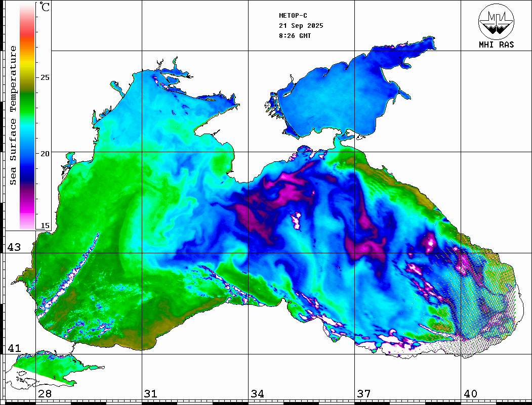Viewport: 532px width, 405px height.
Task: Click the 25 degree mark on the color scale
Action: 45,78
